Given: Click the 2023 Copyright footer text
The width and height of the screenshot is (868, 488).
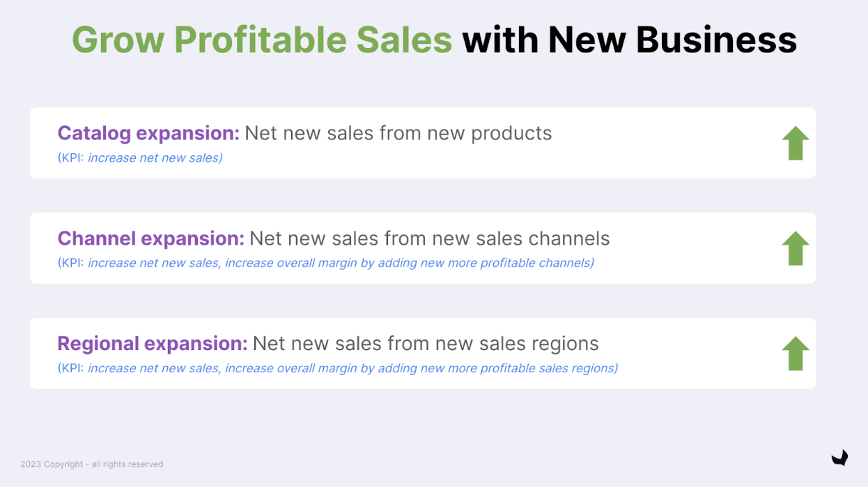Looking at the screenshot, I should (x=92, y=464).
